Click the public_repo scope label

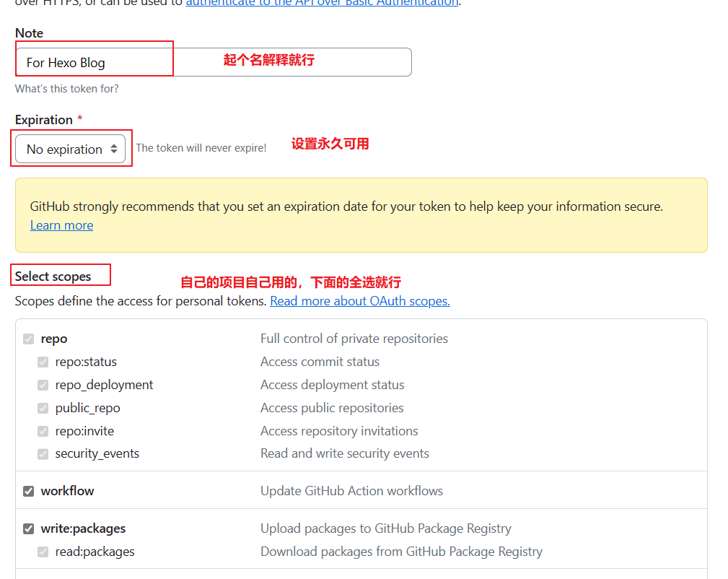tap(87, 408)
